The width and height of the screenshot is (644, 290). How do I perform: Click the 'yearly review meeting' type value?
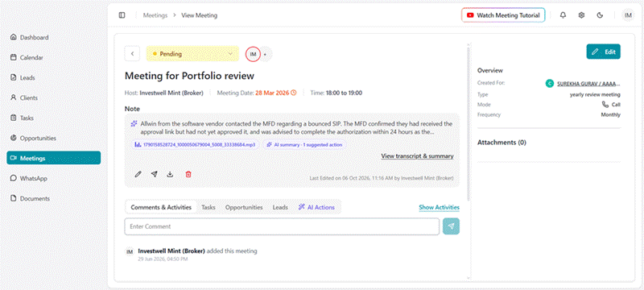pyautogui.click(x=595, y=94)
